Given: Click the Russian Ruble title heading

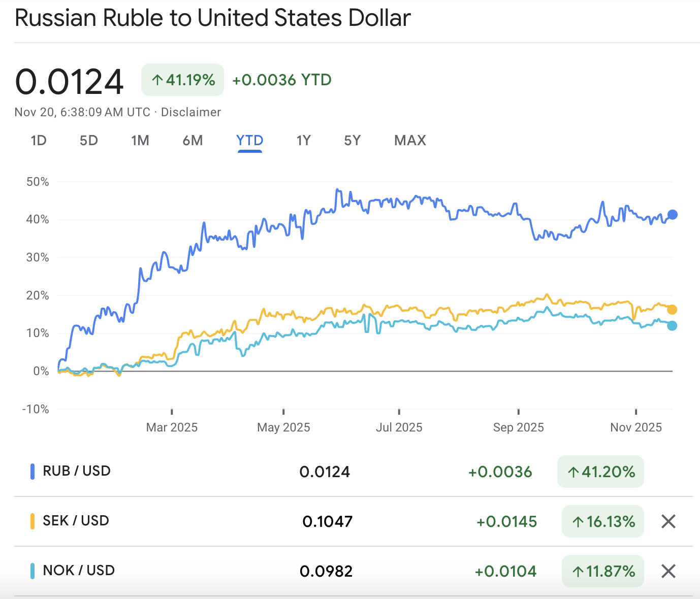Looking at the screenshot, I should click(x=212, y=17).
